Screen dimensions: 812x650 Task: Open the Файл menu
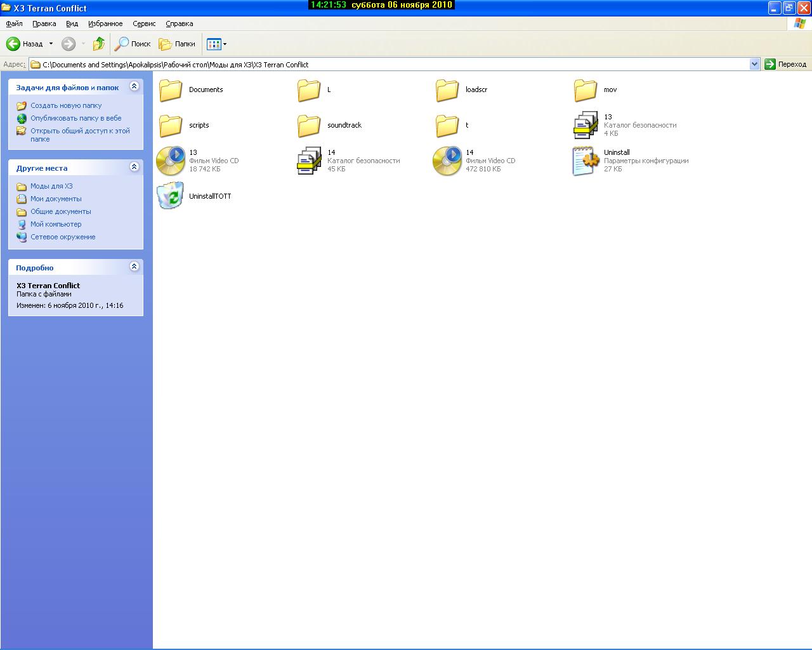(x=14, y=23)
